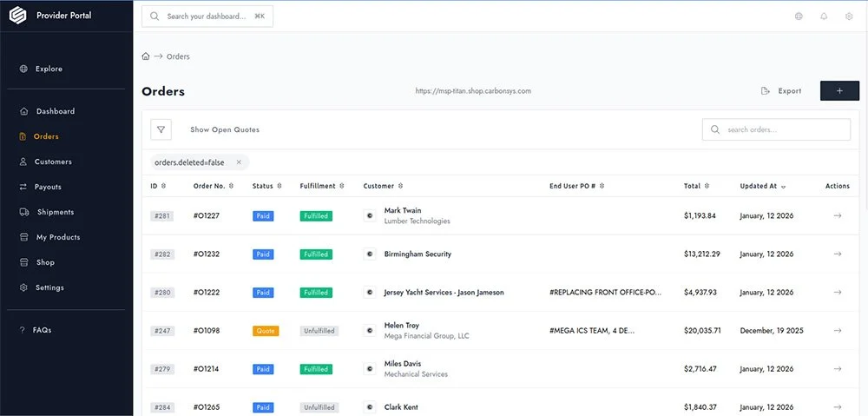Open order #O1265 via arrow action

coord(838,406)
